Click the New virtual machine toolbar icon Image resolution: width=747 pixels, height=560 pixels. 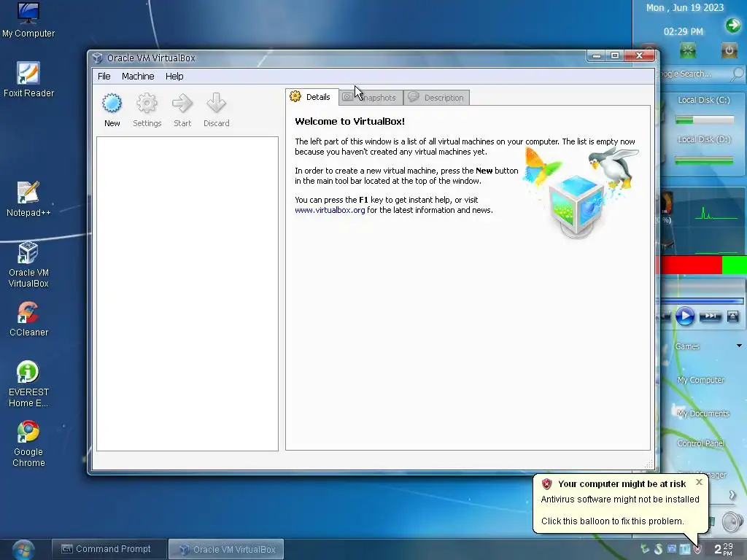click(x=112, y=104)
